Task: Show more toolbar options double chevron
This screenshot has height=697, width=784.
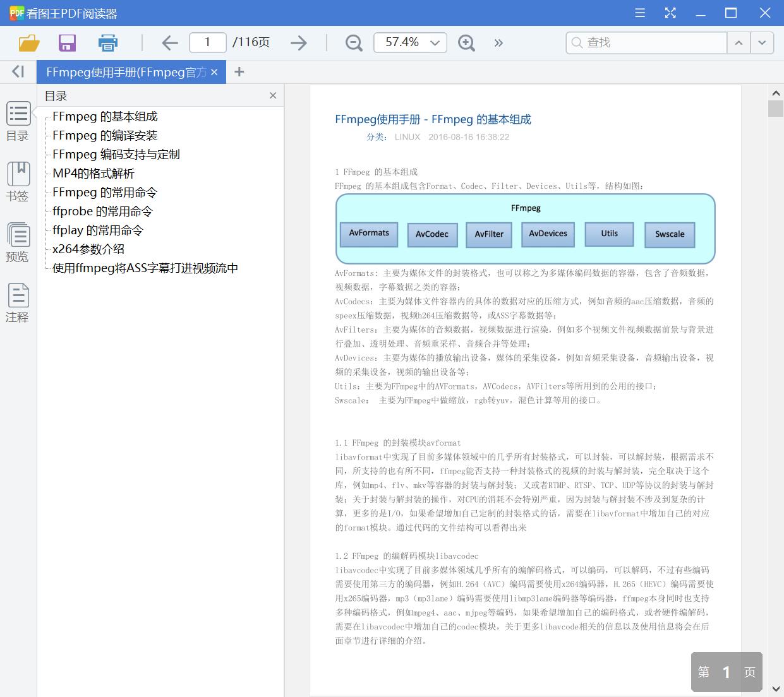Action: 499,43
